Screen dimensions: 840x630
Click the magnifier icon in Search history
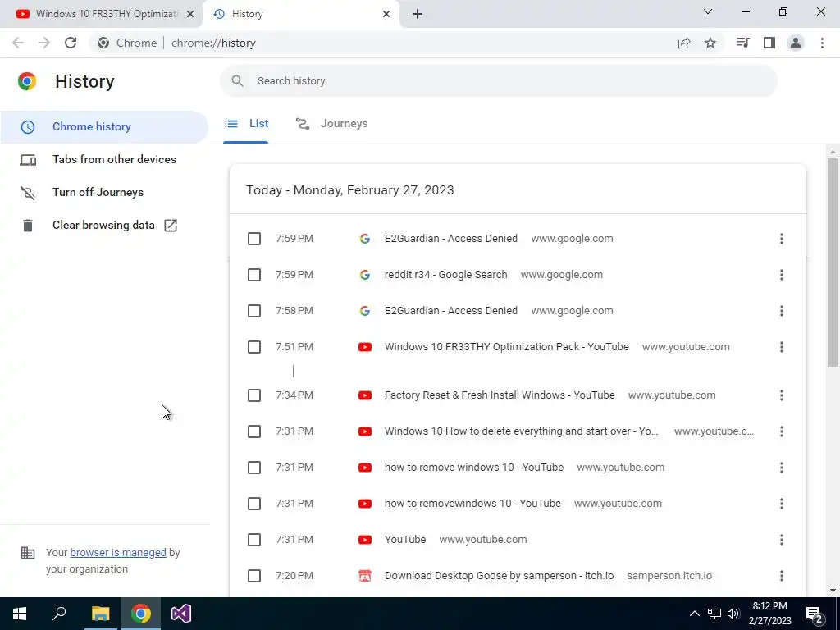237,81
